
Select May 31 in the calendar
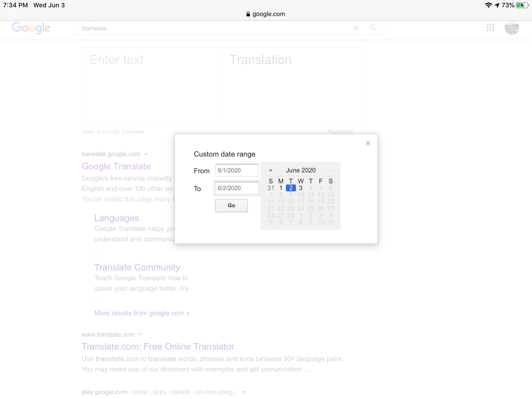tap(271, 188)
